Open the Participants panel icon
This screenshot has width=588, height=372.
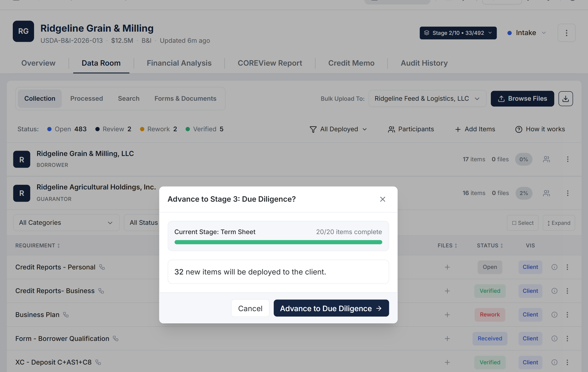[x=391, y=129]
